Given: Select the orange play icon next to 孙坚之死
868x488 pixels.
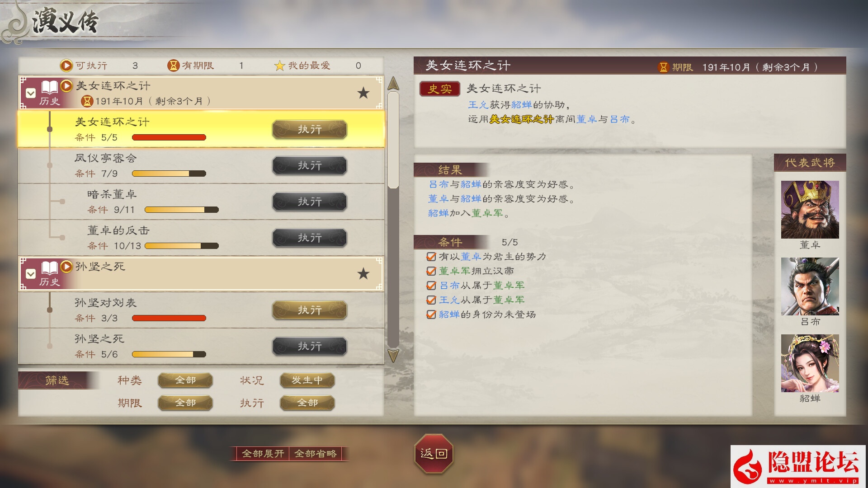Looking at the screenshot, I should [66, 267].
